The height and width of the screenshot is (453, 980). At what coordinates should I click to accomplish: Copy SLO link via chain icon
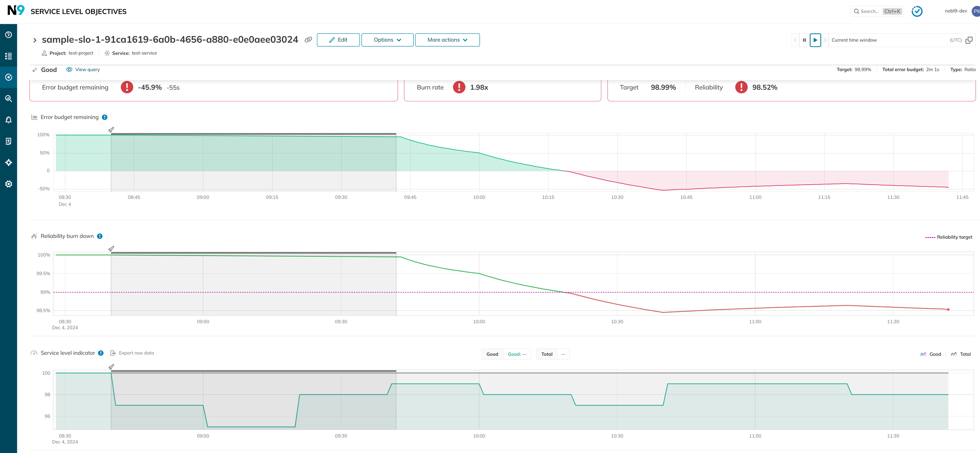[x=308, y=40]
